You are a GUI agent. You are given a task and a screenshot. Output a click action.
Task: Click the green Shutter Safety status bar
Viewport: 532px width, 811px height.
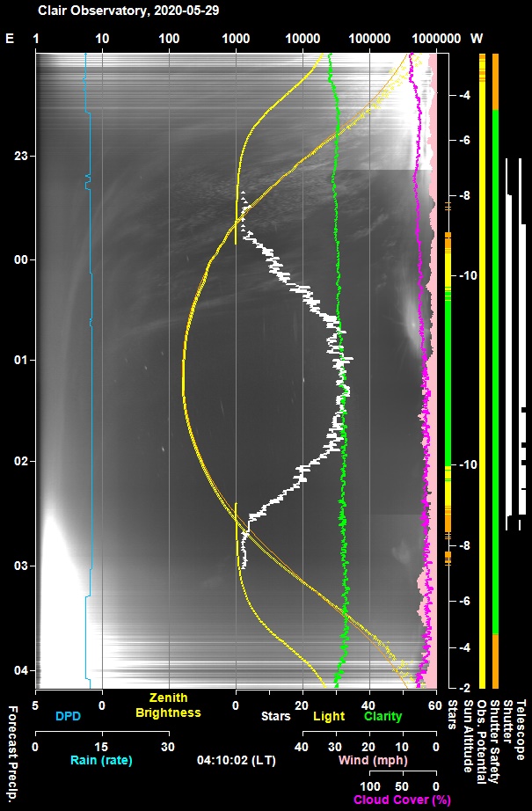[x=495, y=372]
